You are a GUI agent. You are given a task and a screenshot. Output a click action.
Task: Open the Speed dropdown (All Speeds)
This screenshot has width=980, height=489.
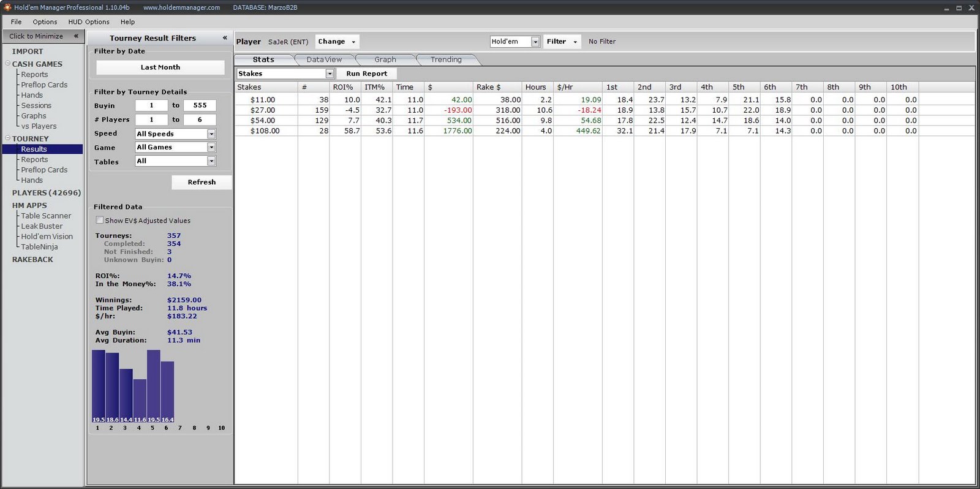[211, 134]
